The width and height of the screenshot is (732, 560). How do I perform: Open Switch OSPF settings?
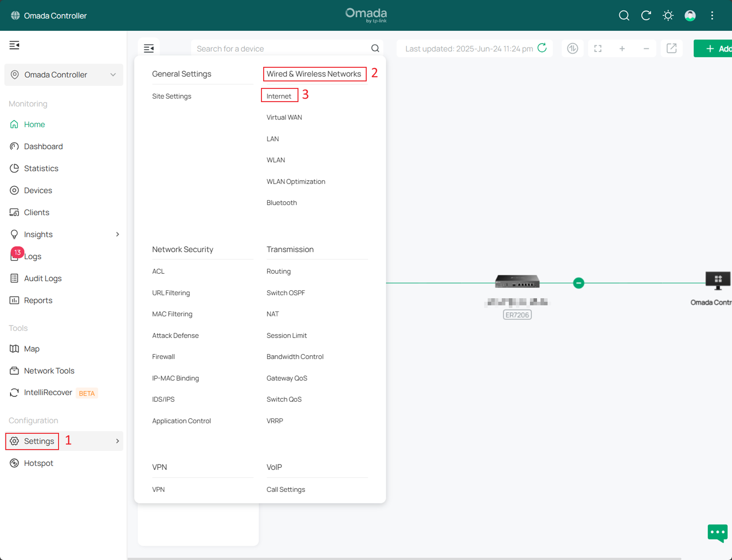click(285, 293)
